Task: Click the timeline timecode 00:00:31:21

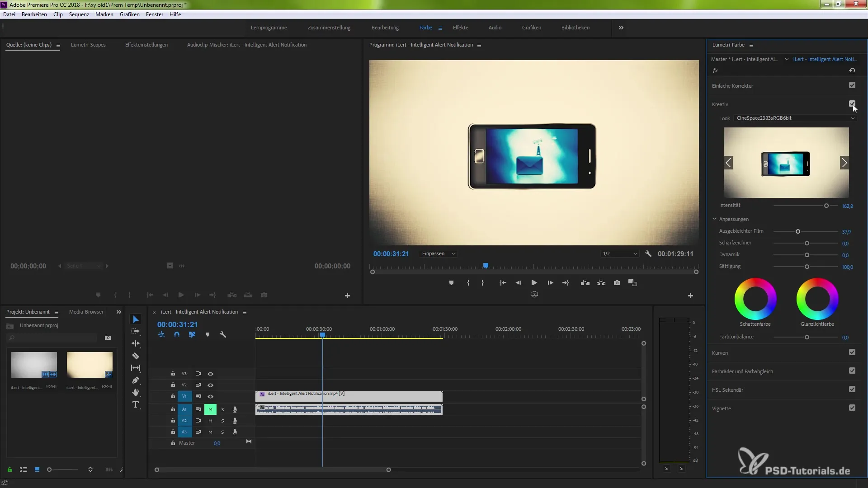Action: tap(178, 324)
